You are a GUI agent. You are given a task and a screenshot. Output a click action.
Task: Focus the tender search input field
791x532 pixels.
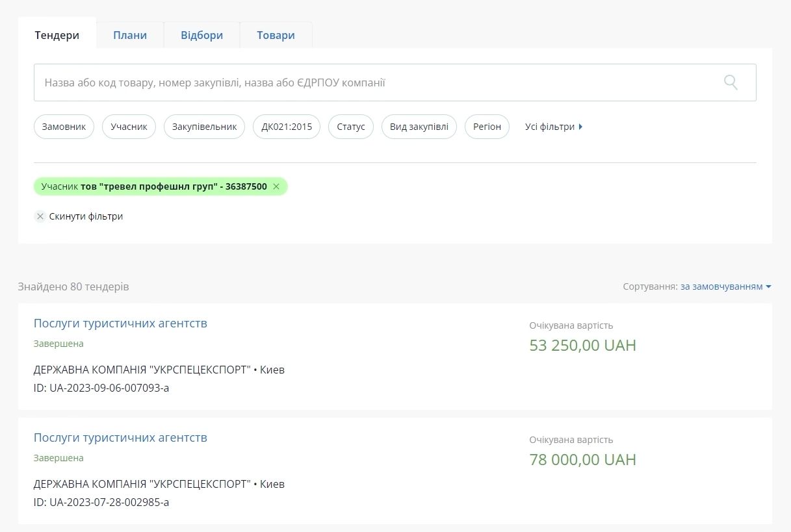click(x=377, y=82)
